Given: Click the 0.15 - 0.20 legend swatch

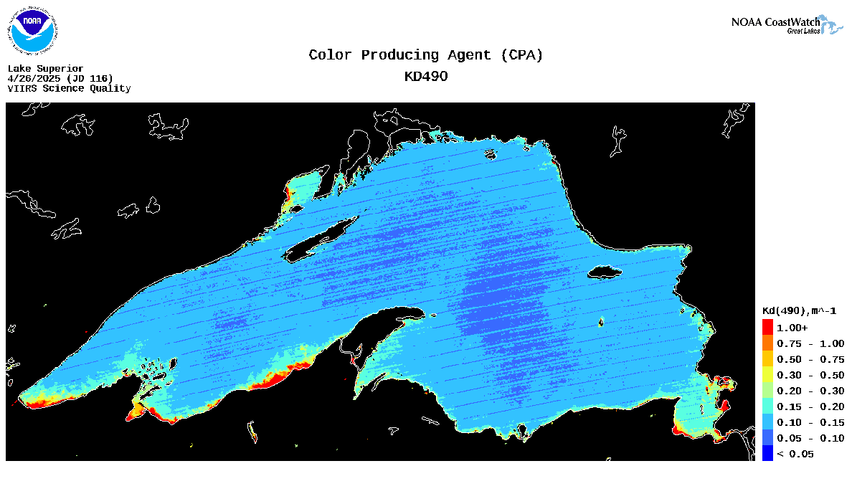Looking at the screenshot, I should point(767,406).
